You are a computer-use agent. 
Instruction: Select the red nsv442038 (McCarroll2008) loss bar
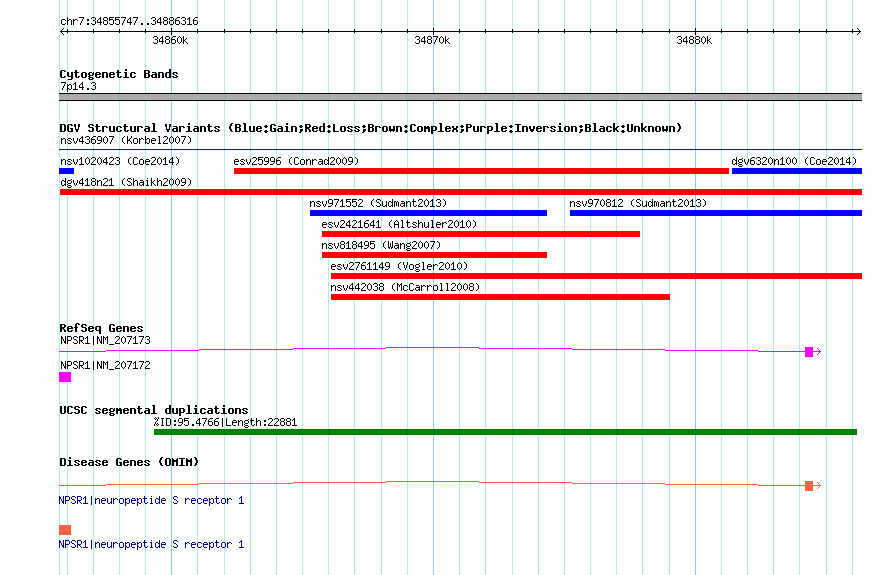click(x=500, y=297)
